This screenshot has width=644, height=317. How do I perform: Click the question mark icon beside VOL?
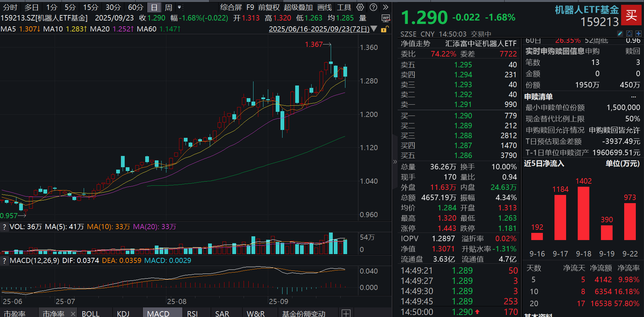click(x=4, y=227)
